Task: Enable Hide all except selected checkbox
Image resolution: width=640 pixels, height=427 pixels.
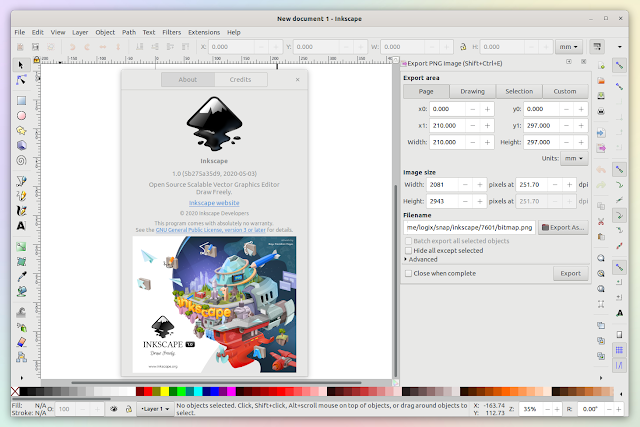Action: coord(408,250)
